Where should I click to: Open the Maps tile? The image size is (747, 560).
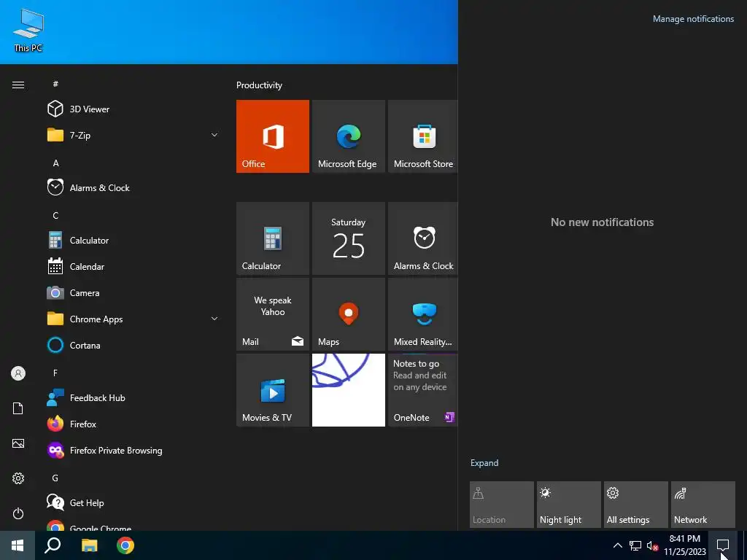[x=348, y=314]
